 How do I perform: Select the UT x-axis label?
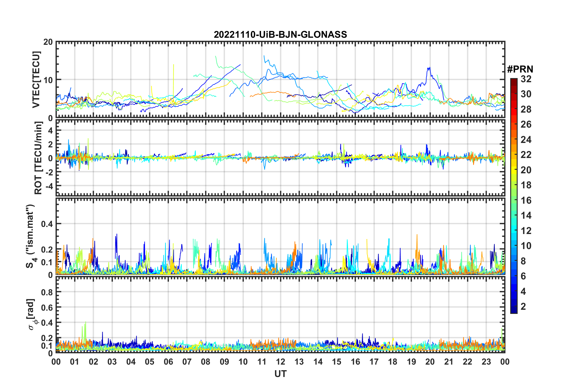click(x=280, y=374)
